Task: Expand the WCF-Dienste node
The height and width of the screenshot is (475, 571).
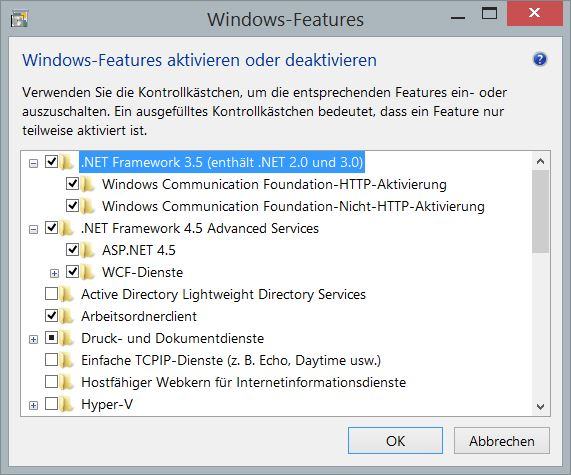Action: (54, 273)
